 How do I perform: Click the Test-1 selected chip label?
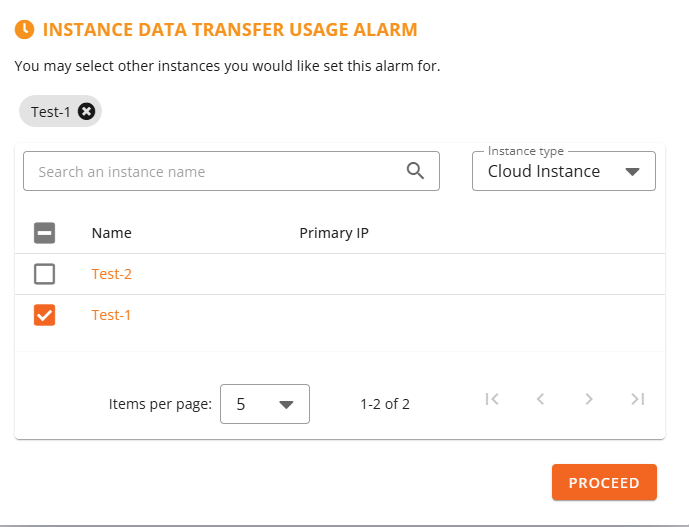(51, 112)
